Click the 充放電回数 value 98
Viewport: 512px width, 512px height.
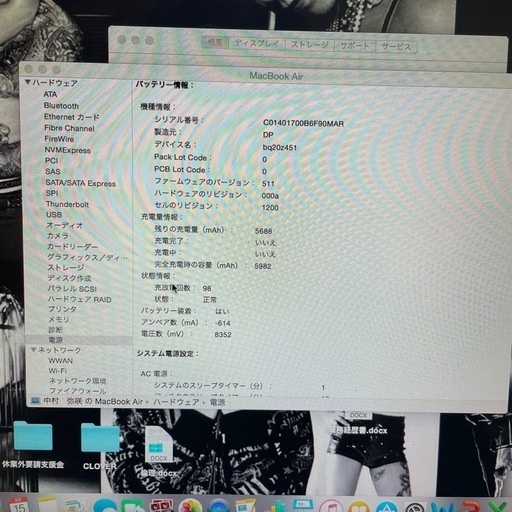(207, 288)
